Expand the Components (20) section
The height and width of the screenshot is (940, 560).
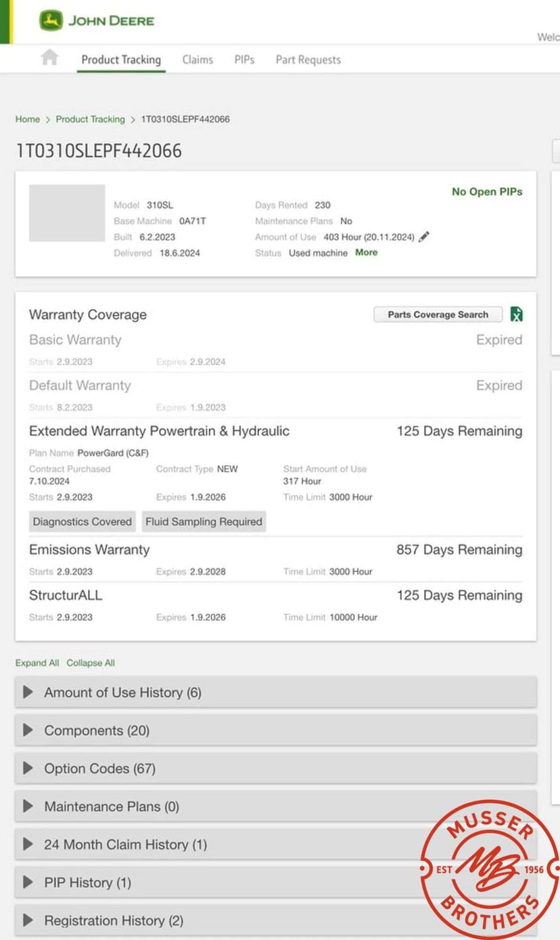click(x=276, y=730)
